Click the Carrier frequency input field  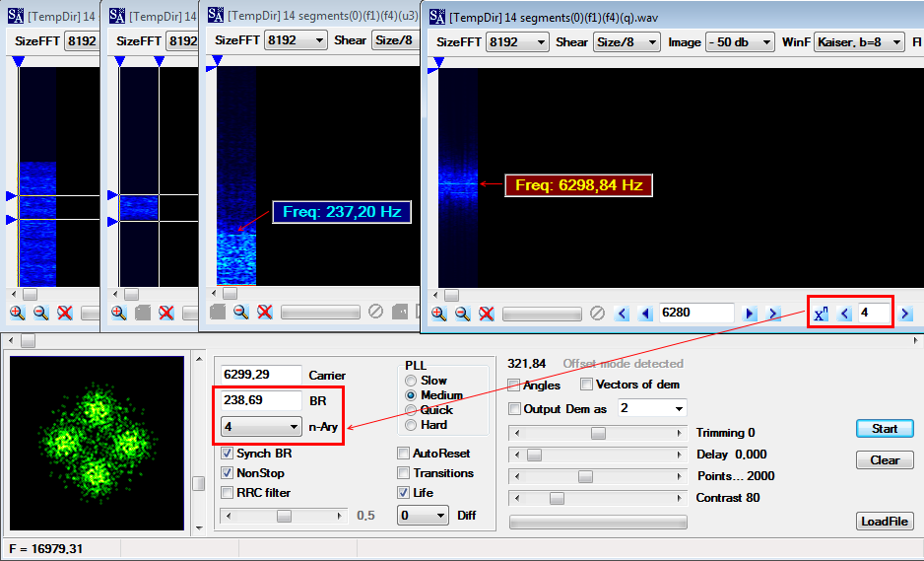pos(261,375)
